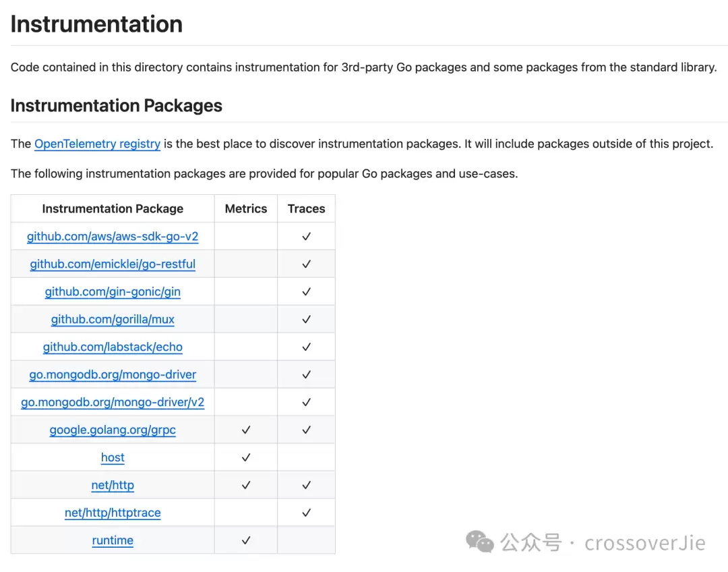The image size is (728, 572).
Task: Click the Traces checkmark in the aws-sdk-go-v2 row
Action: [306, 237]
